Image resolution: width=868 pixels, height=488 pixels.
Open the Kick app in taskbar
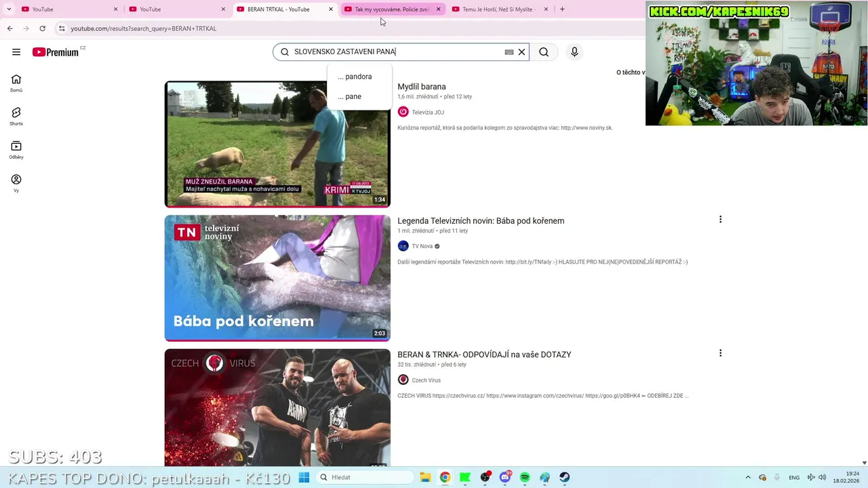pos(465,477)
